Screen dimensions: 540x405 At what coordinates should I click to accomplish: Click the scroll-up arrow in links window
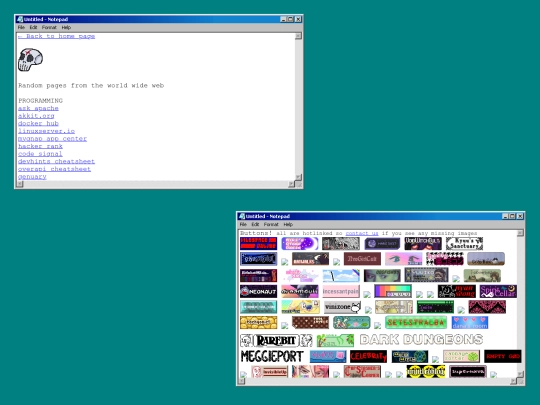pos(298,36)
